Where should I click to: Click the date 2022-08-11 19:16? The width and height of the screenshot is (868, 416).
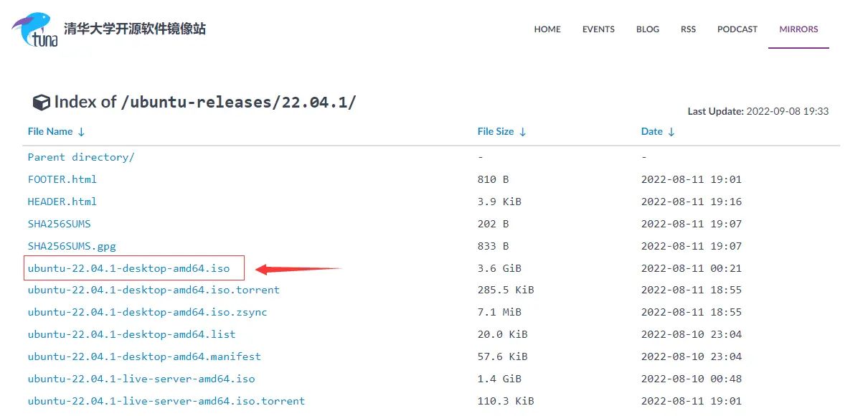[x=692, y=202]
